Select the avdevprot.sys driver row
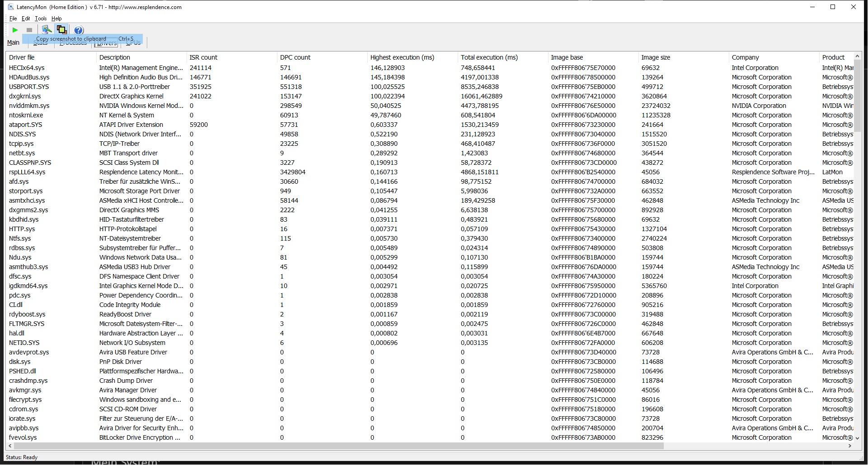868x465 pixels. [x=430, y=352]
